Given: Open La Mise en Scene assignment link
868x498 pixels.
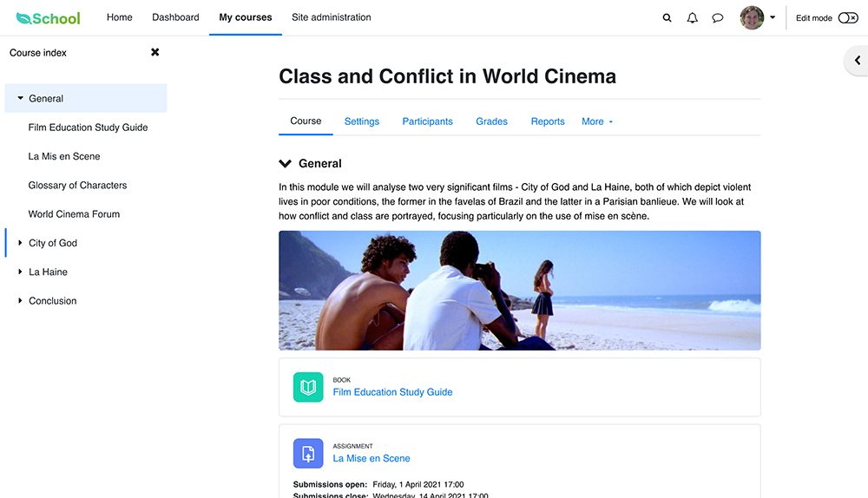Looking at the screenshot, I should click(372, 458).
